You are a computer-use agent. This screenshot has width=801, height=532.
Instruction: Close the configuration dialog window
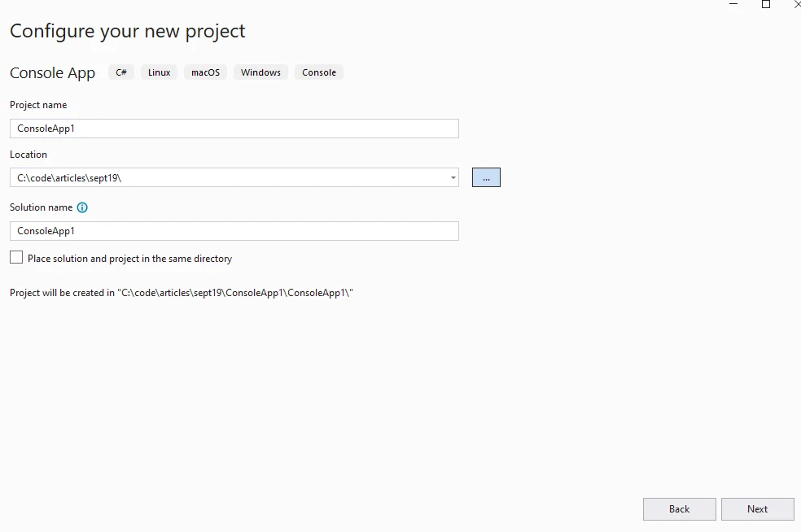tap(796, 4)
